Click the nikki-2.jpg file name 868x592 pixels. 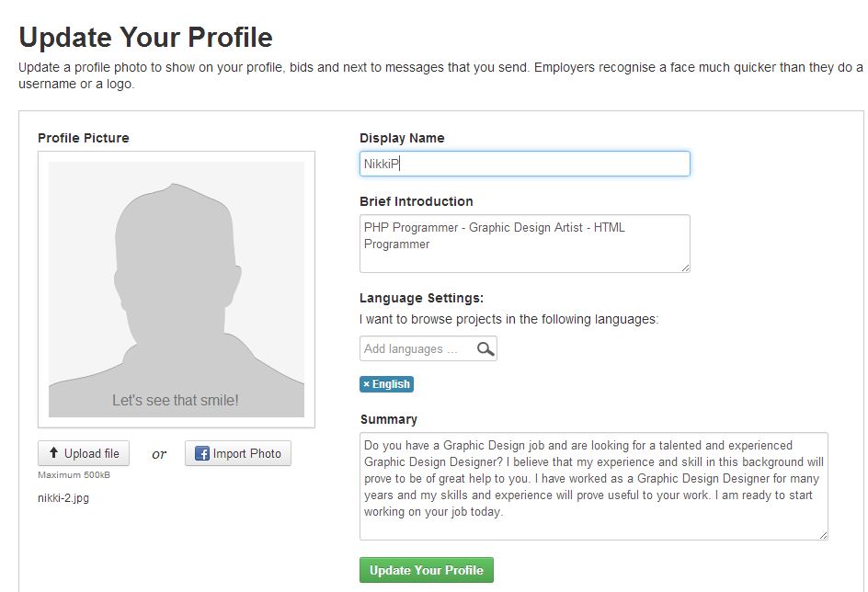pyautogui.click(x=63, y=497)
